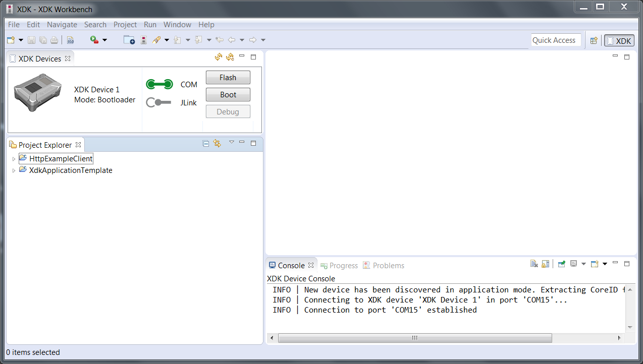643x364 pixels.
Task: Click the New wizard toolbar icon
Action: (11, 40)
